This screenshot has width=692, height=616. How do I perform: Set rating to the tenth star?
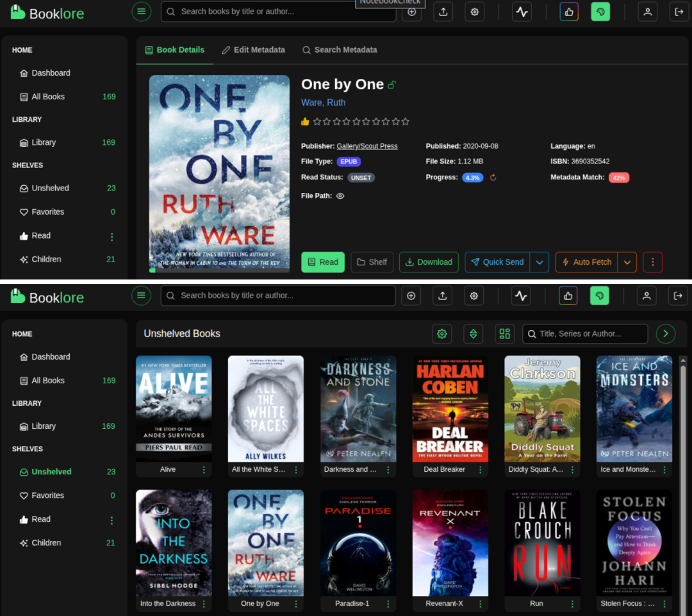click(x=405, y=121)
